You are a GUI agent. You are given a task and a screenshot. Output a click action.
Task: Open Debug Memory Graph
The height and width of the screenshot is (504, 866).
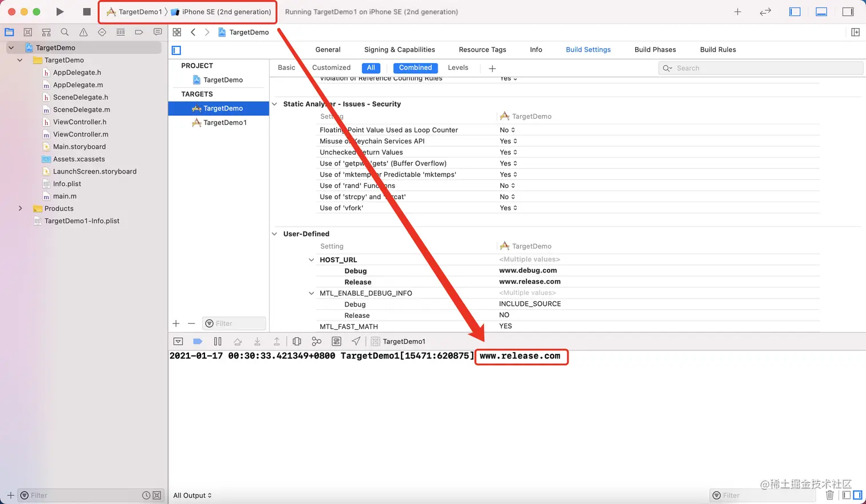pyautogui.click(x=316, y=341)
